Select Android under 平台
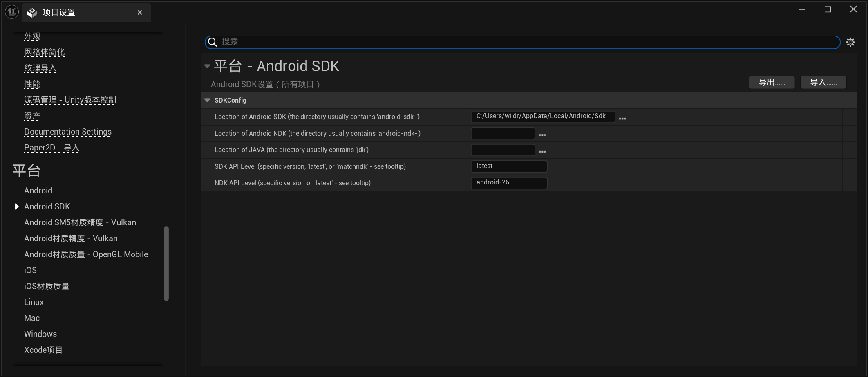 click(x=38, y=191)
